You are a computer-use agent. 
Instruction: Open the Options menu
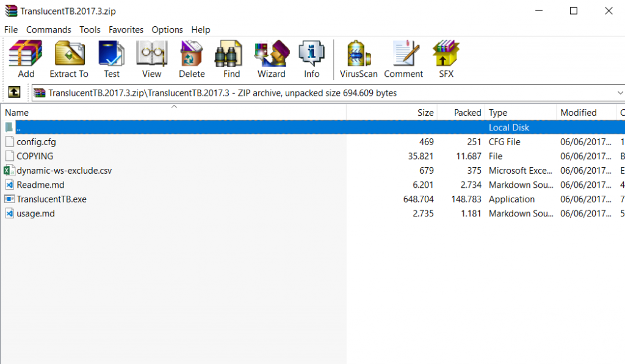point(167,30)
